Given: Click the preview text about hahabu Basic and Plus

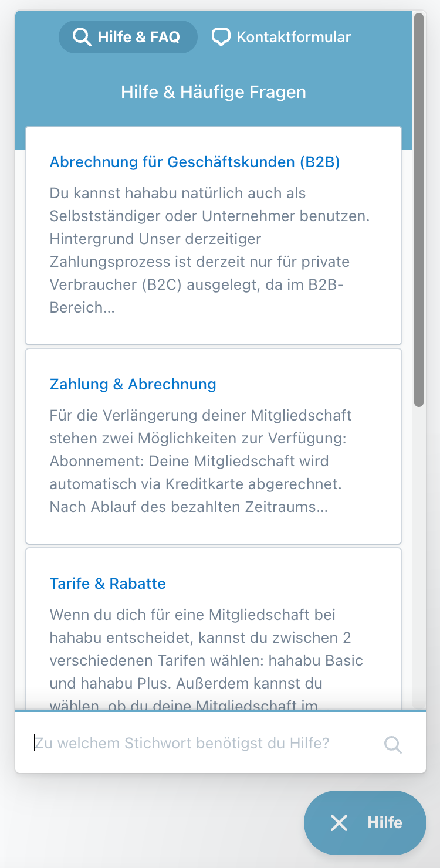Looking at the screenshot, I should [x=207, y=649].
